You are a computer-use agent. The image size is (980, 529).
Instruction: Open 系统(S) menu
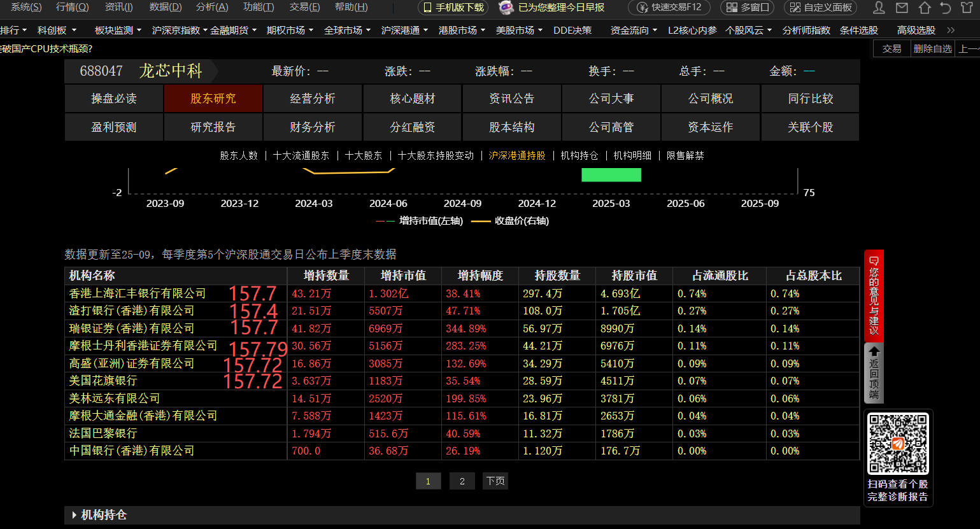[26, 7]
